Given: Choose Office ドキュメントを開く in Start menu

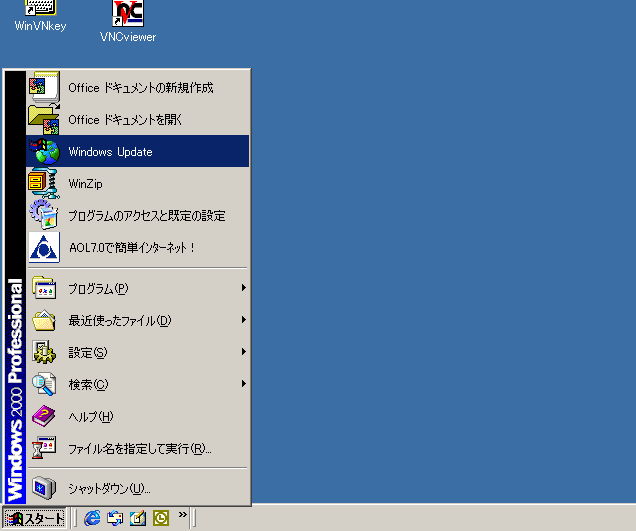Looking at the screenshot, I should point(138,119).
